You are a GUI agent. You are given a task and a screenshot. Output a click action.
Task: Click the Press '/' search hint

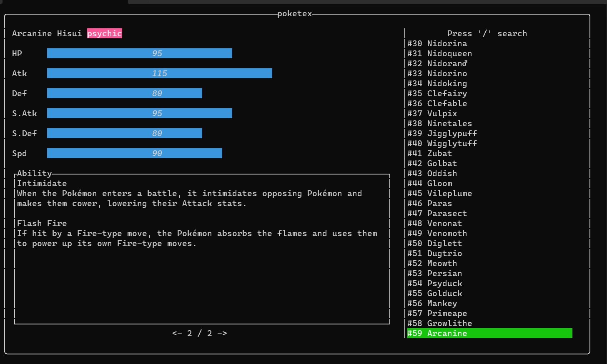(x=487, y=33)
